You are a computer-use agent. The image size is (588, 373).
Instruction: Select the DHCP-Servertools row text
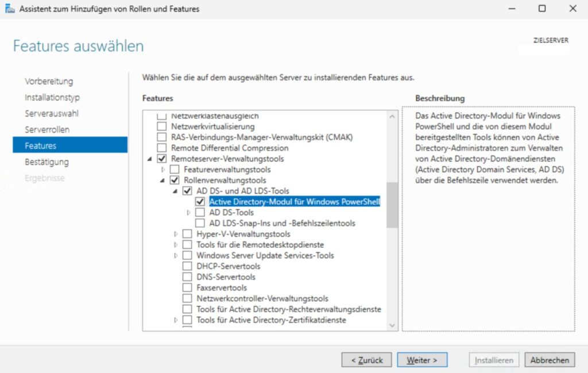click(229, 267)
